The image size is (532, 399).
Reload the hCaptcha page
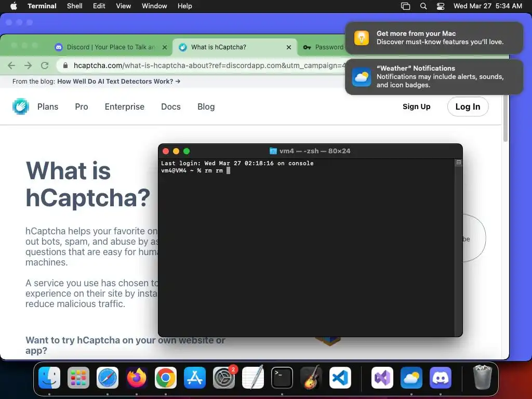[45, 65]
